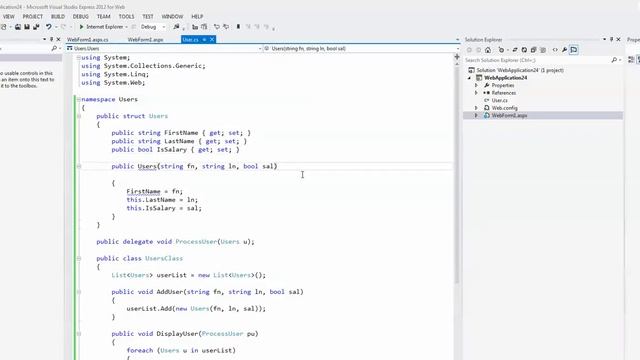Collapse the namespace Users code region
640x360 pixels.
(x=79, y=99)
